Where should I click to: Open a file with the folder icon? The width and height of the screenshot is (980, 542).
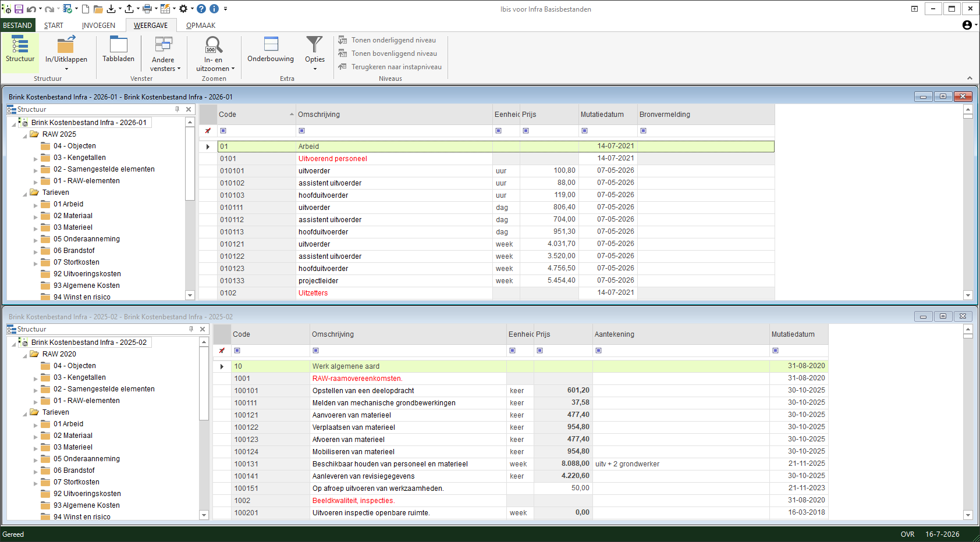pyautogui.click(x=98, y=9)
